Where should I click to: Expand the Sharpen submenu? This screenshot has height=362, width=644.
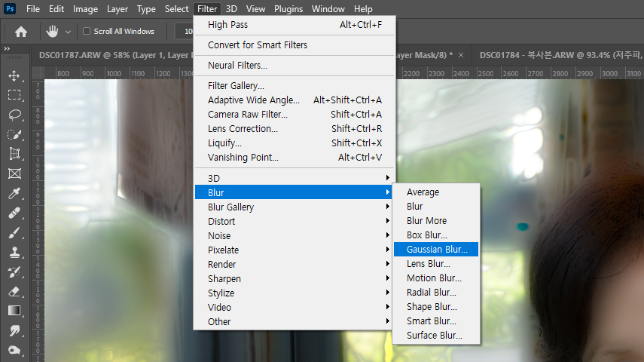295,279
